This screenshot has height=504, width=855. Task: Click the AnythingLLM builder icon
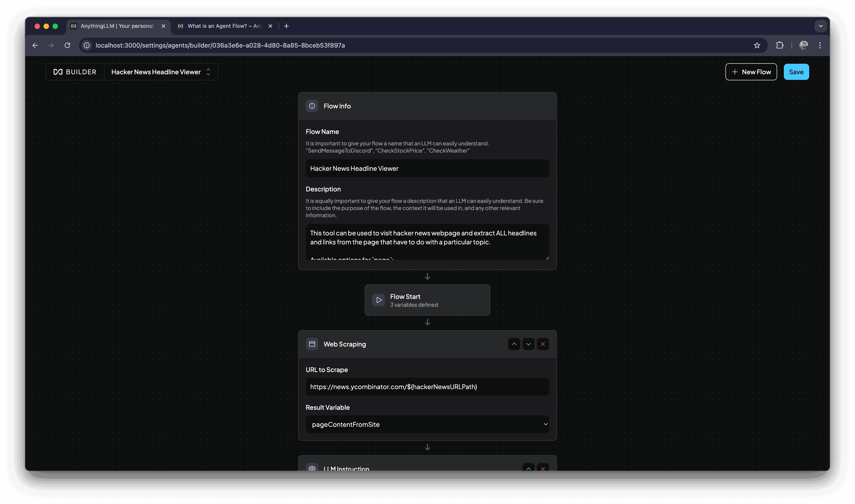coord(58,71)
